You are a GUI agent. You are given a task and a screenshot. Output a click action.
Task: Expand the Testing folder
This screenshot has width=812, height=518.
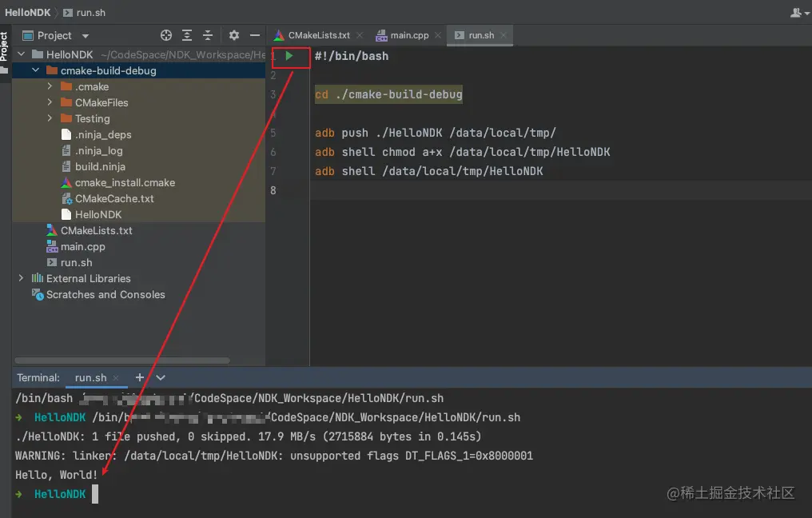(x=50, y=118)
